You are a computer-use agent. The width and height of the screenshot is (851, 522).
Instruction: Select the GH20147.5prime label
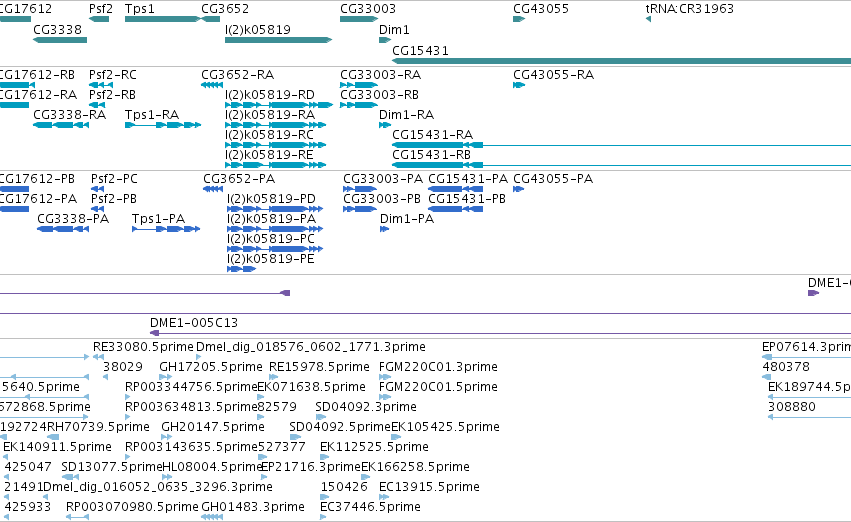[213, 427]
